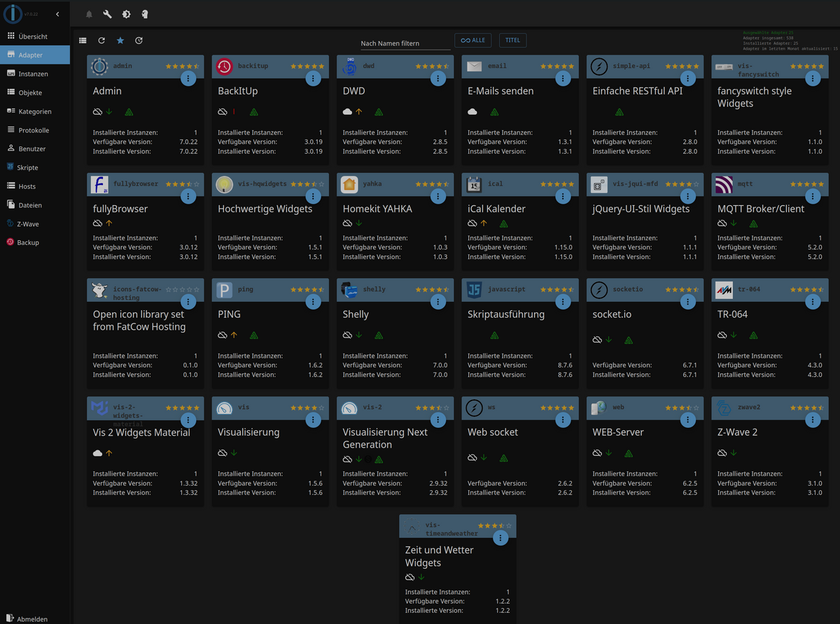Toggle the TITEL filter button
The width and height of the screenshot is (840, 624).
coord(513,41)
